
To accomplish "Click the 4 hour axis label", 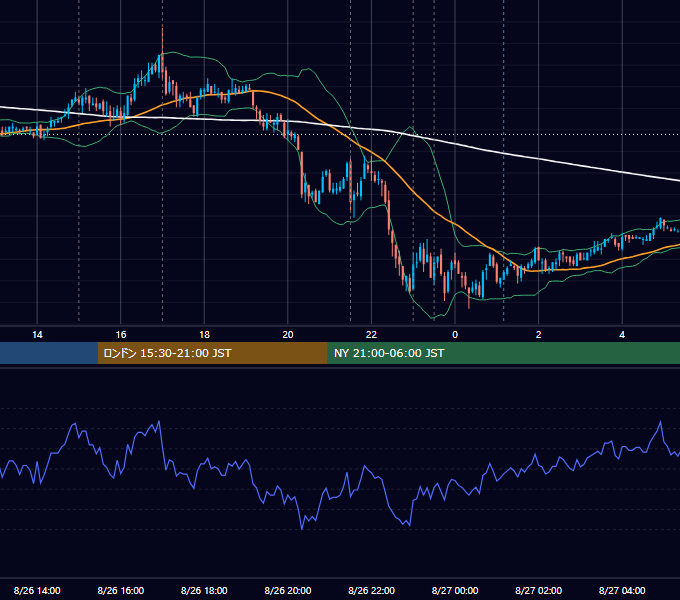I will [622, 335].
